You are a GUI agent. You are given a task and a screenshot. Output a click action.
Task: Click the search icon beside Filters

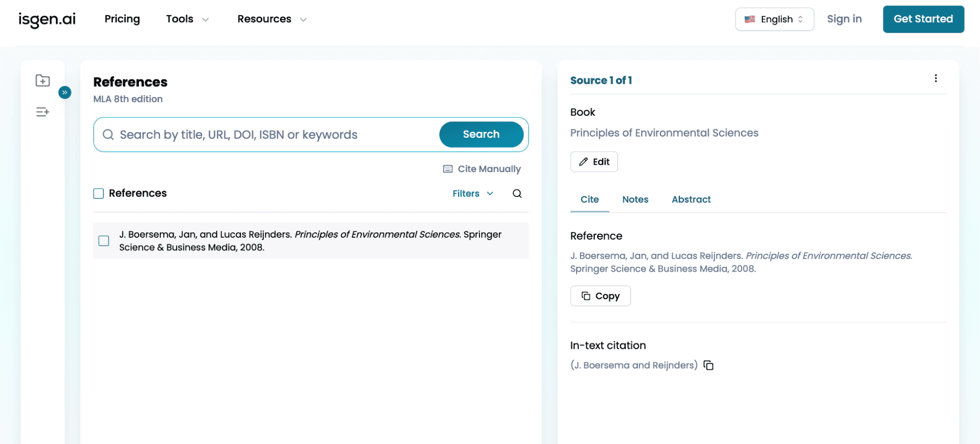517,194
